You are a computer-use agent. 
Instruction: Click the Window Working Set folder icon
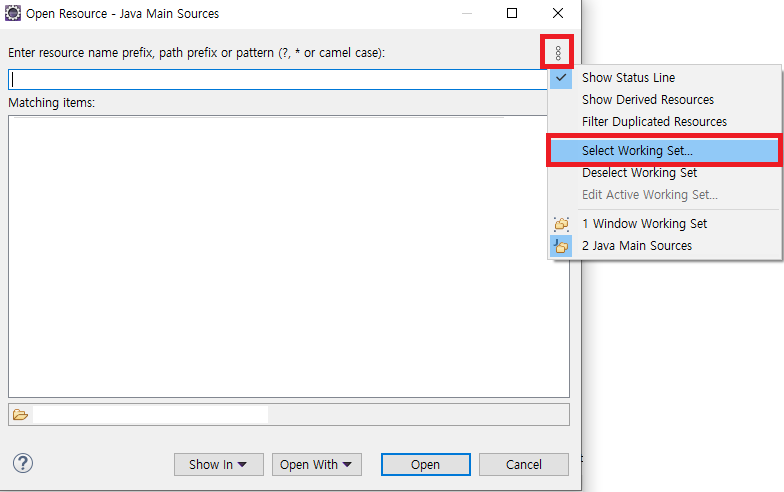pos(561,224)
